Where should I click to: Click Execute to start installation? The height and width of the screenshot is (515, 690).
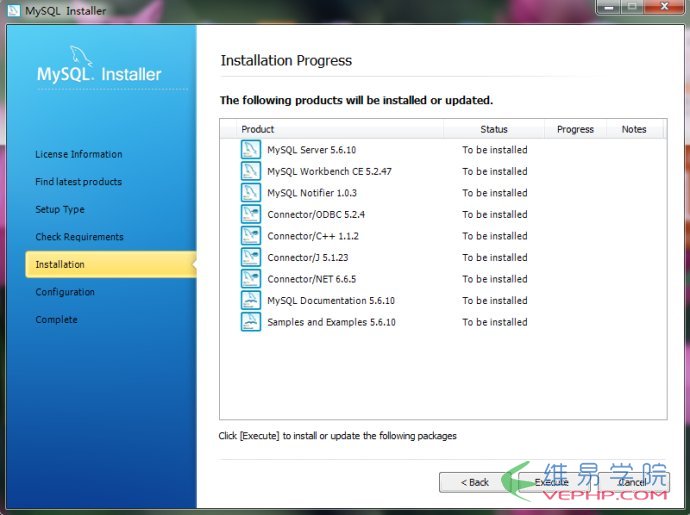coord(552,482)
